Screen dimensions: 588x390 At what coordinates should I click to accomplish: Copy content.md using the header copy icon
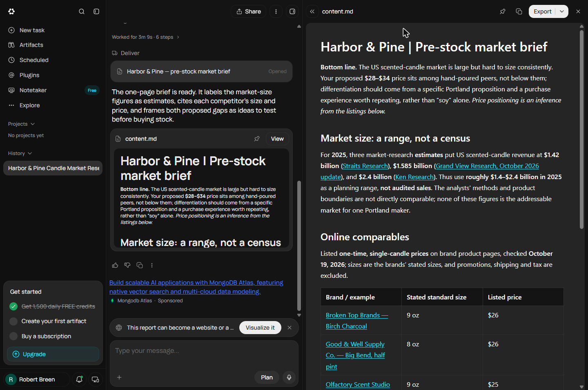click(x=519, y=11)
